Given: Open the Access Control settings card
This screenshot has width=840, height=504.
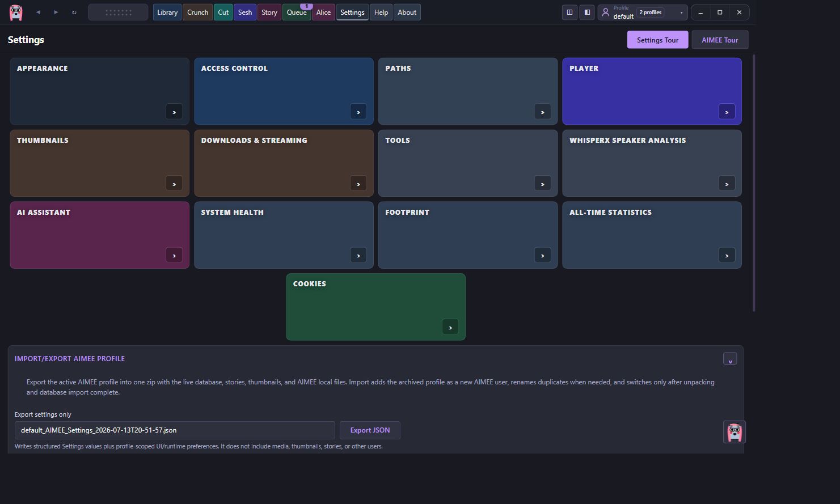Looking at the screenshot, I should (284, 91).
